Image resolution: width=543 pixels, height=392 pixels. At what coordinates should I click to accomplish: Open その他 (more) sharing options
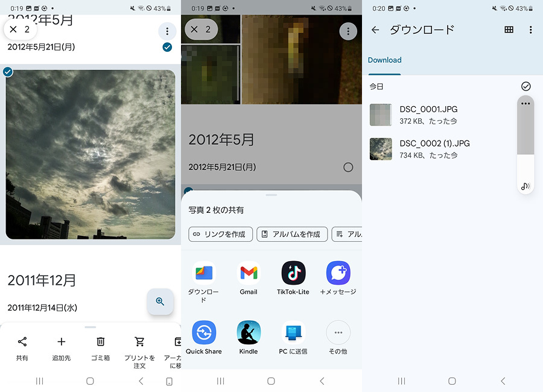[x=338, y=334]
